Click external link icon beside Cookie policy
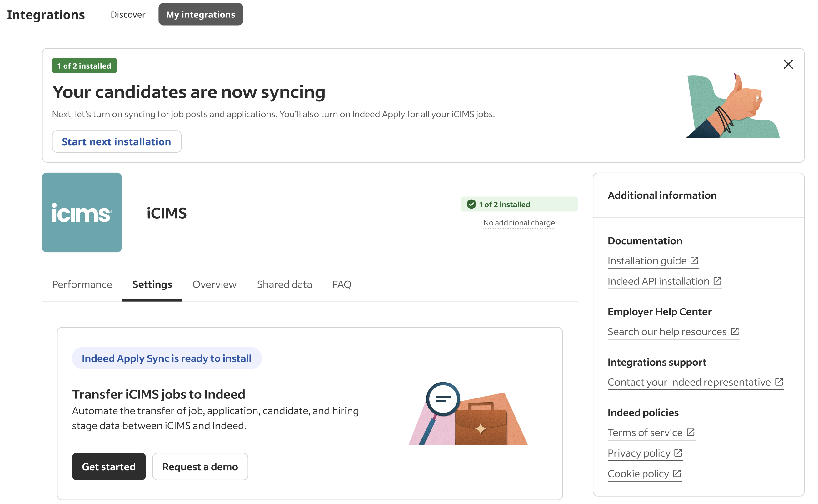The height and width of the screenshot is (504, 818). pos(677,473)
